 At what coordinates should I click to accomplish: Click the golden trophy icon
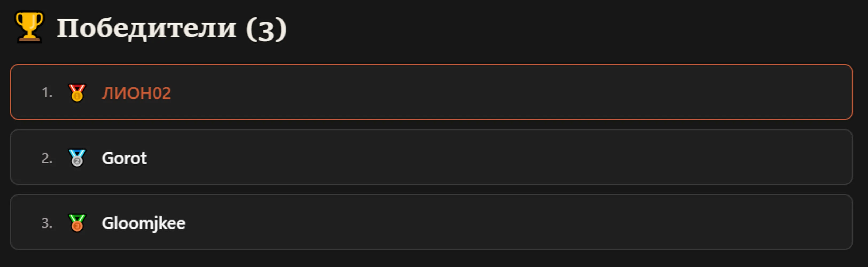(x=29, y=27)
